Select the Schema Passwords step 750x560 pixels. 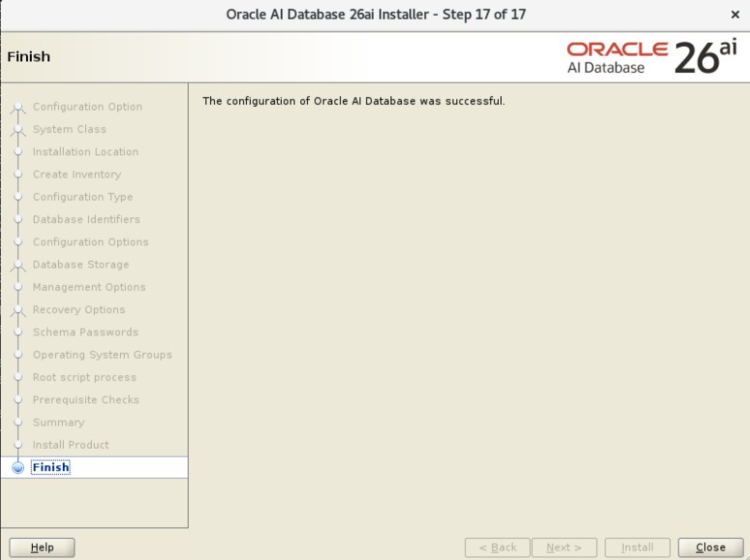point(85,332)
